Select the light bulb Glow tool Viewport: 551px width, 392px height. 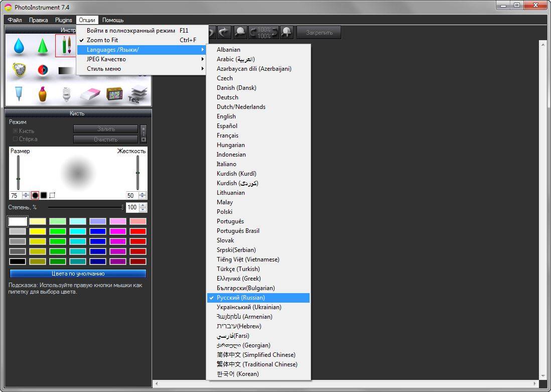[66, 94]
